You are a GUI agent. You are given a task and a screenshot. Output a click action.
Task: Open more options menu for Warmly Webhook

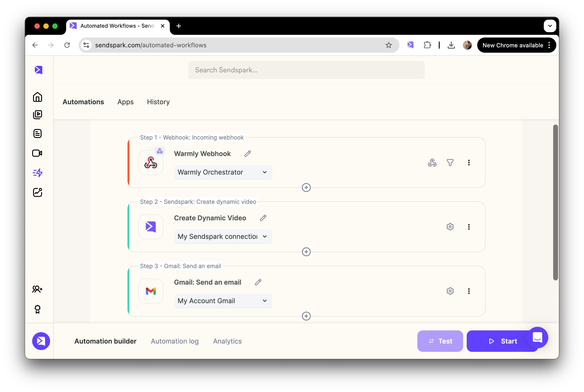click(469, 163)
